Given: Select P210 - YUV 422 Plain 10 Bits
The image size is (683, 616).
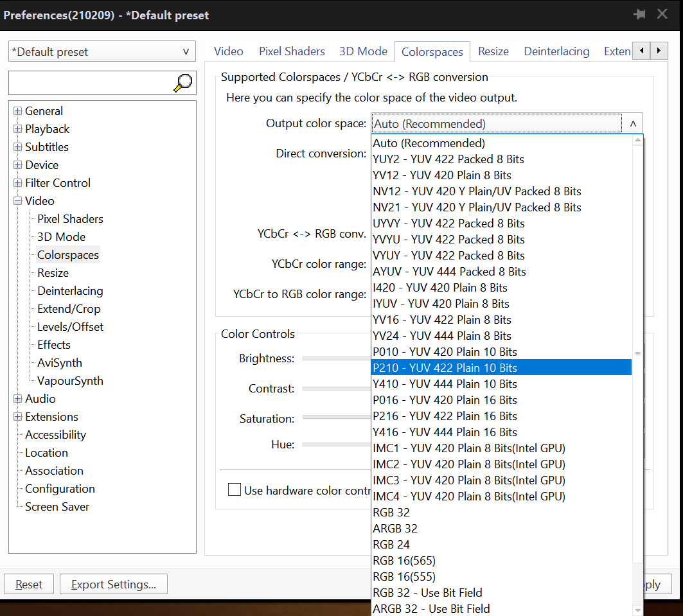Looking at the screenshot, I should pyautogui.click(x=445, y=367).
